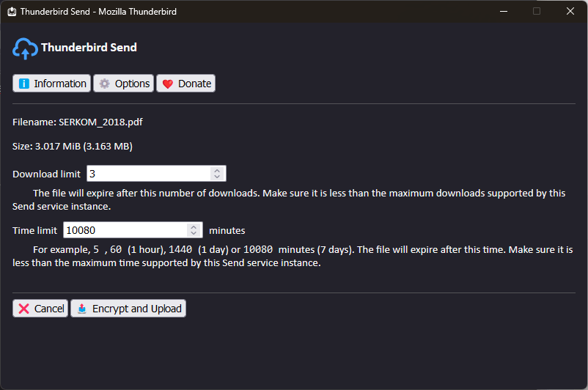Increase Time limit with the up arrow
Viewport: 588px width, 390px height.
tap(193, 227)
